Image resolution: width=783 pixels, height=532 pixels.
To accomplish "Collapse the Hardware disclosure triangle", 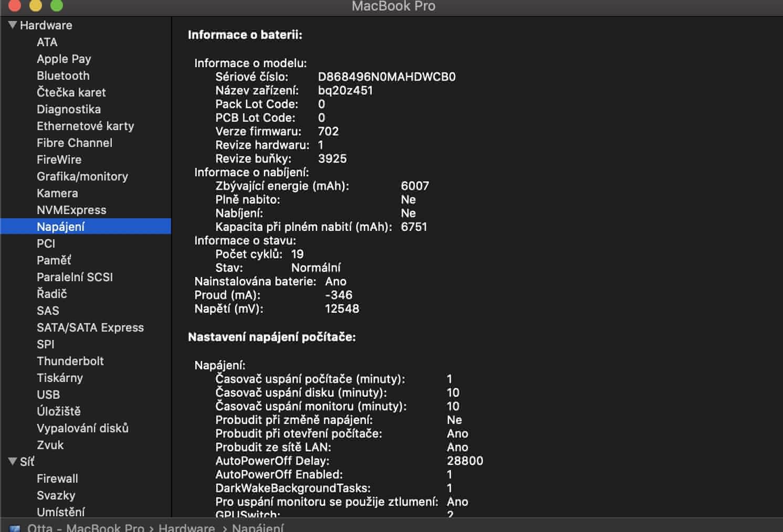I will coord(13,25).
